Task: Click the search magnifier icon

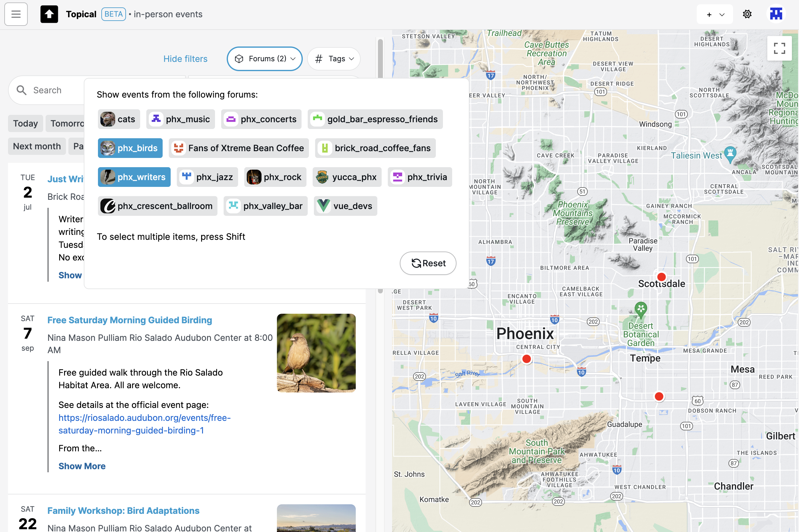Action: pos(21,90)
